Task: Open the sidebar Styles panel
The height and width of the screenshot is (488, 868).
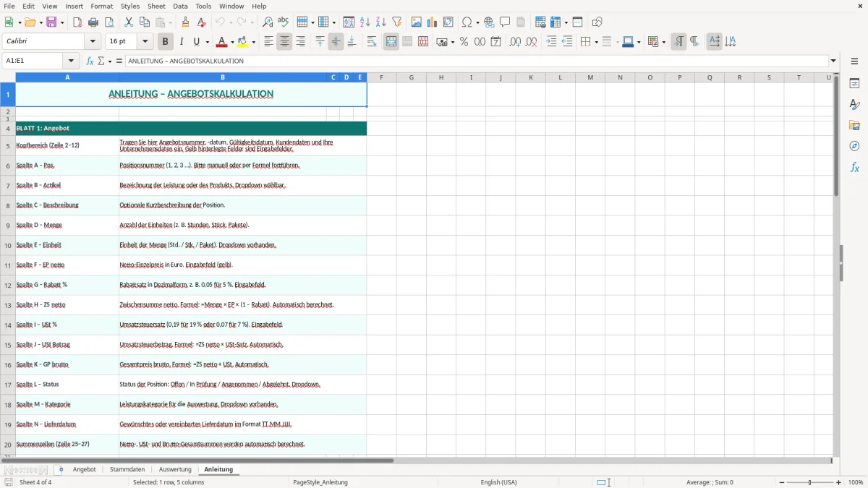Action: [854, 104]
